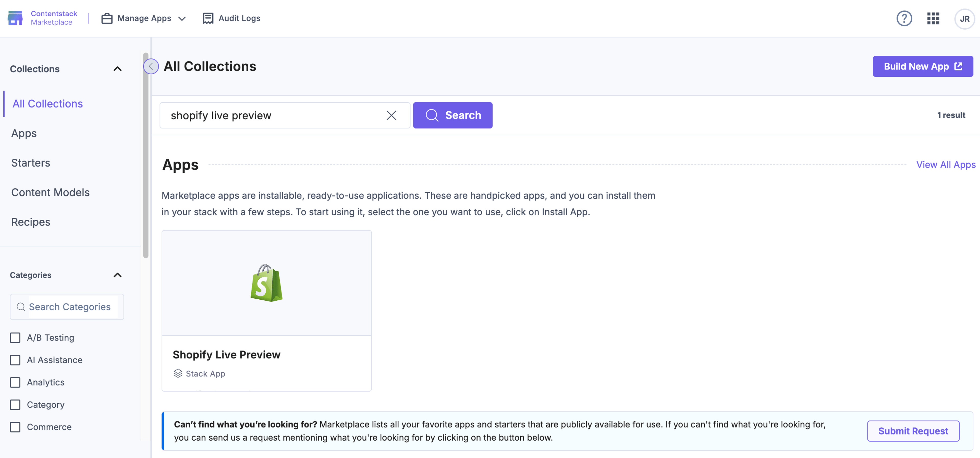Click the sidebar vertical scrollbar

146,155
